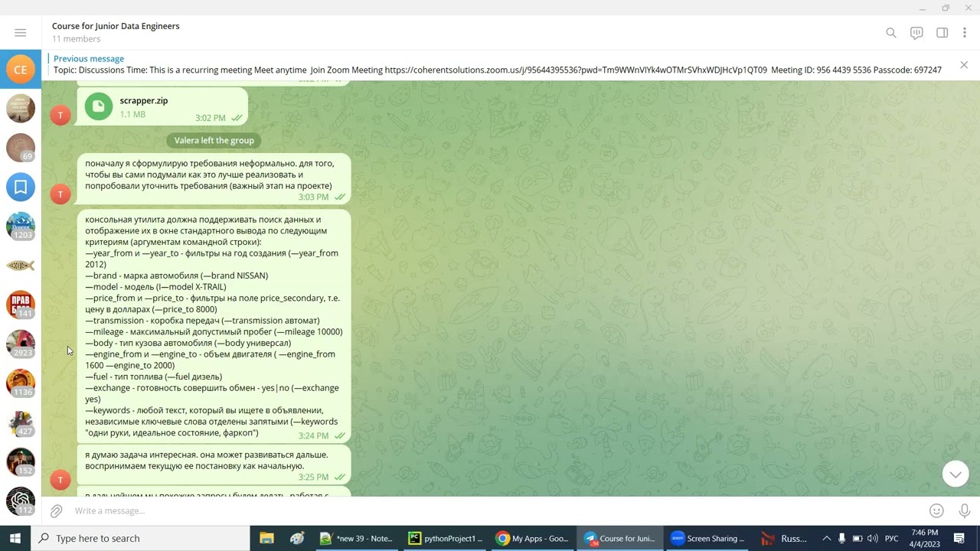Click the microphone tray icon in taskbar

coord(841,538)
